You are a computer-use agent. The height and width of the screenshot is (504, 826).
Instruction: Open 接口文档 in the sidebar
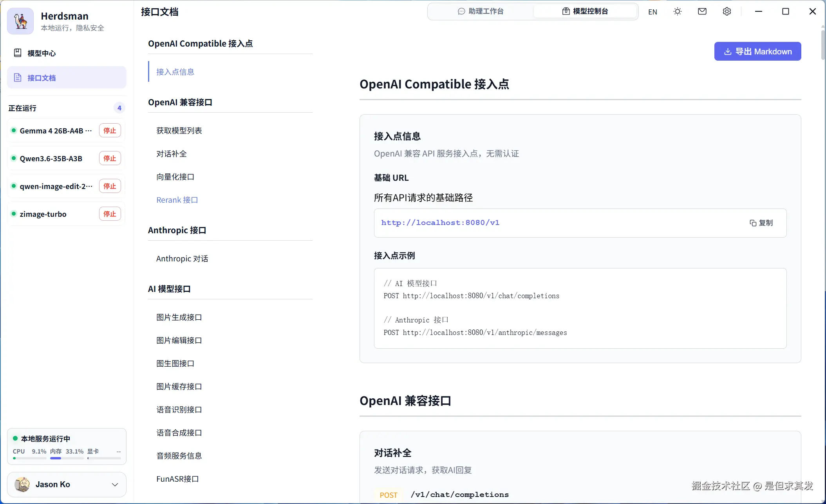click(67, 77)
